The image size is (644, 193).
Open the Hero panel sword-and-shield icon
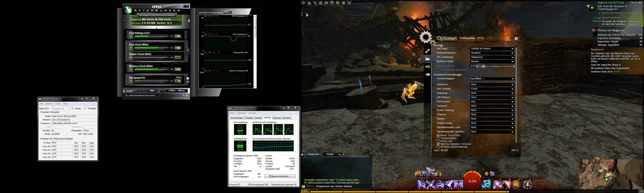(x=315, y=3)
